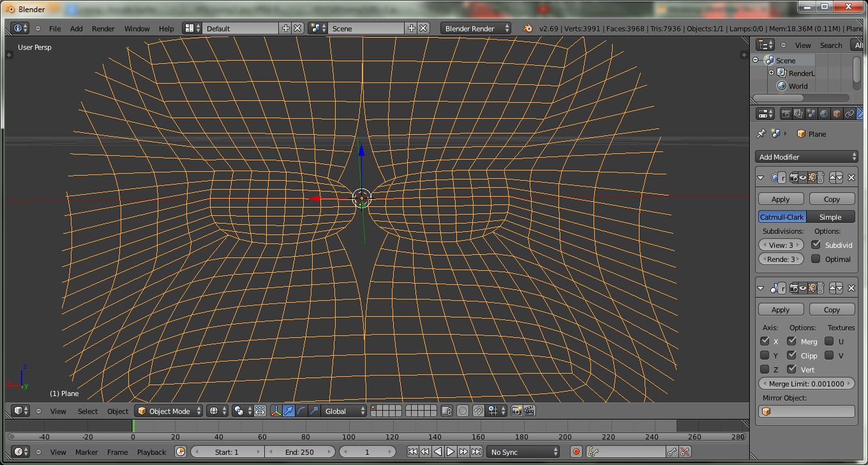The width and height of the screenshot is (868, 465).
Task: Toggle the Subdivide UVs checkbox
Action: (816, 245)
